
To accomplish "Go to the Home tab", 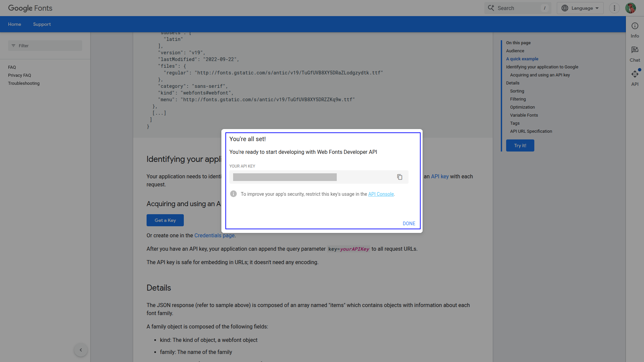I will 14,24.
